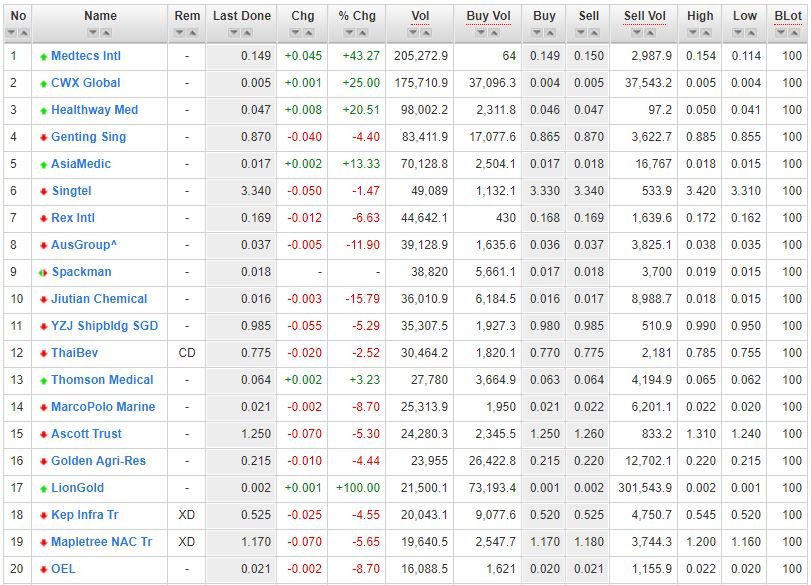
Task: Open LionGold stock link
Action: (78, 488)
